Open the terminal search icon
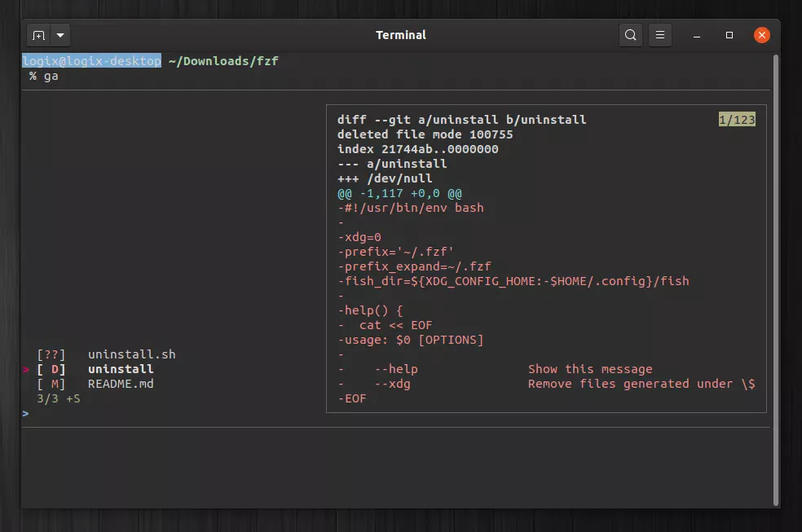Image resolution: width=802 pixels, height=532 pixels. tap(630, 35)
